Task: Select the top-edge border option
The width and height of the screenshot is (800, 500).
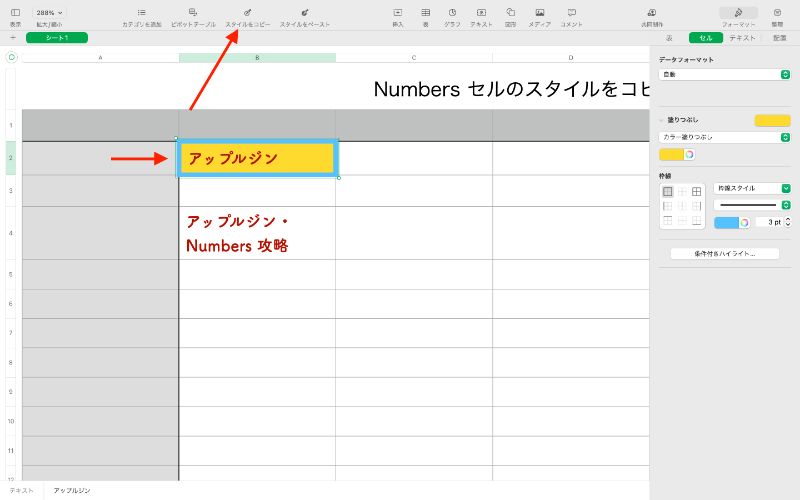Action: click(x=667, y=220)
